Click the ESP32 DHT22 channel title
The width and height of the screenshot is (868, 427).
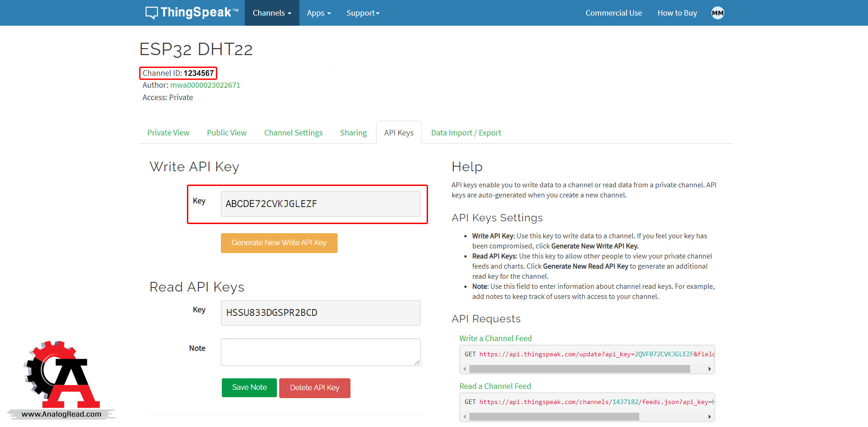(196, 49)
